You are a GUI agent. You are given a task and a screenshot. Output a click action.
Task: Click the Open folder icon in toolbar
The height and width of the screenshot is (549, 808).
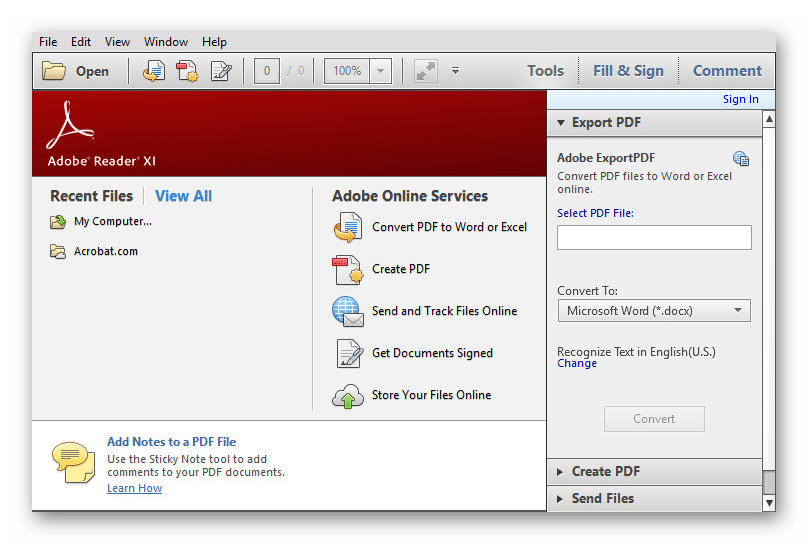[54, 71]
